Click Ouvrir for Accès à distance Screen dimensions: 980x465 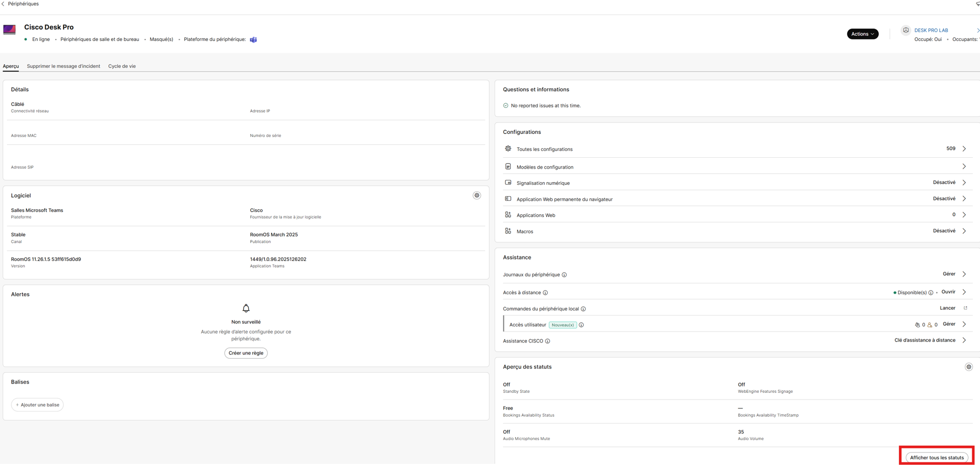point(948,292)
